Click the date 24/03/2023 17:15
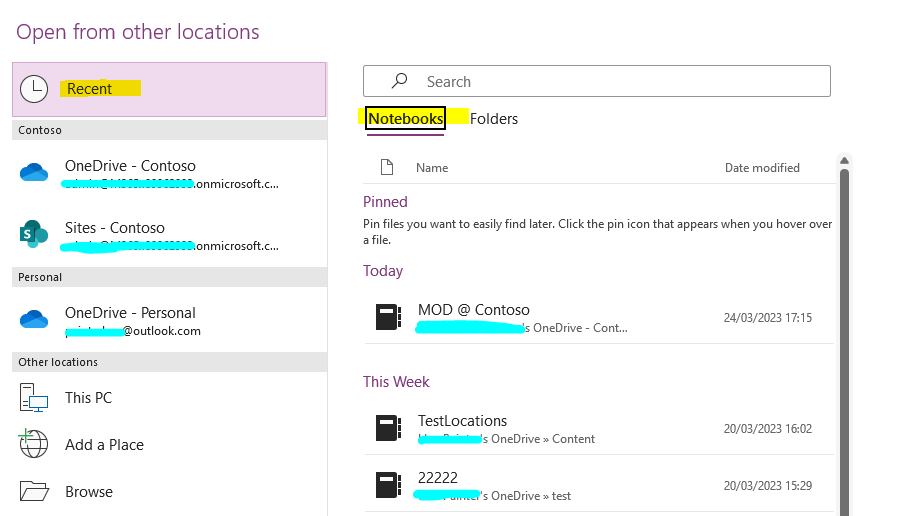903x516 pixels. pos(768,318)
